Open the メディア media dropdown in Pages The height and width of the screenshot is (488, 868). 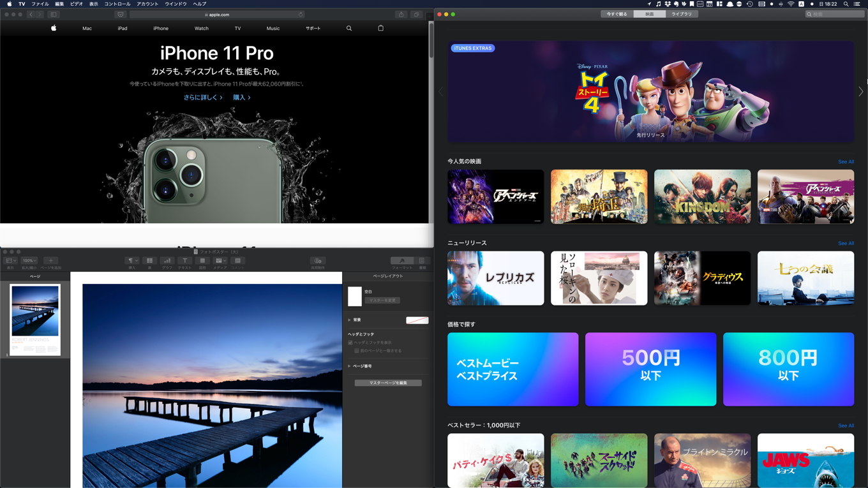[220, 260]
